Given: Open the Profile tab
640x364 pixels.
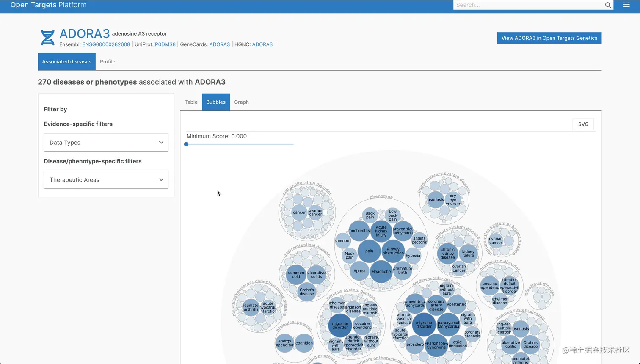Looking at the screenshot, I should tap(108, 62).
